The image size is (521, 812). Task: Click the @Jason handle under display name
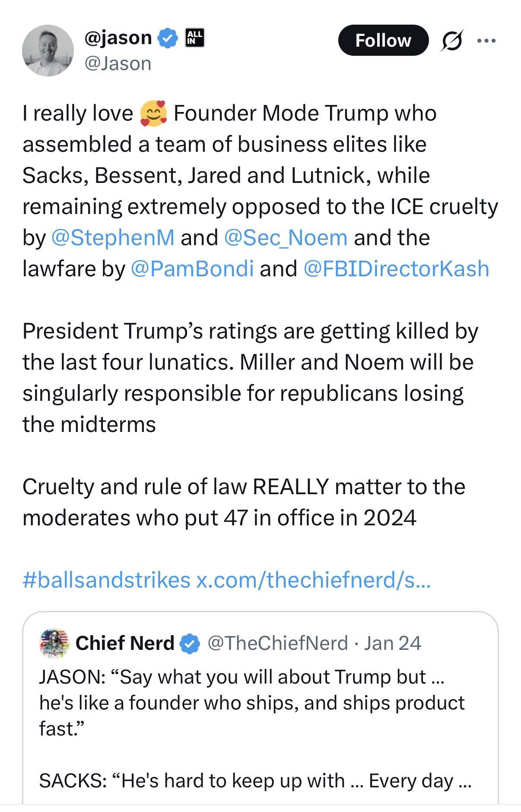pyautogui.click(x=118, y=64)
